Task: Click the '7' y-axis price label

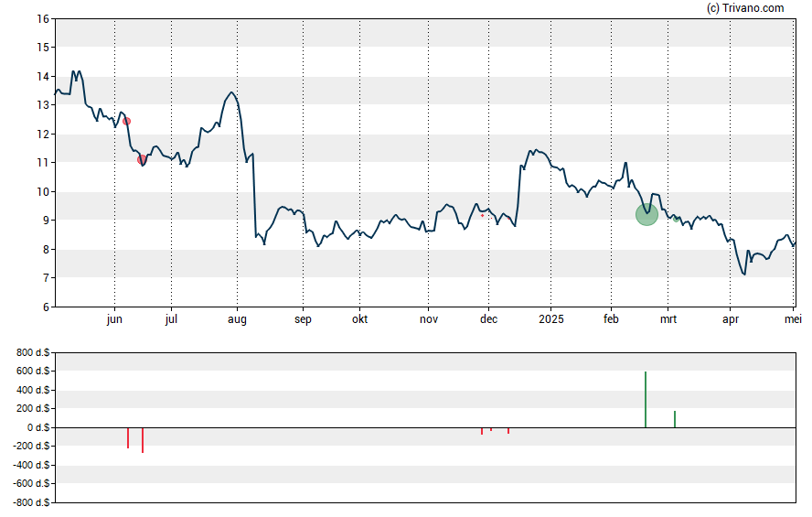Action: click(46, 278)
